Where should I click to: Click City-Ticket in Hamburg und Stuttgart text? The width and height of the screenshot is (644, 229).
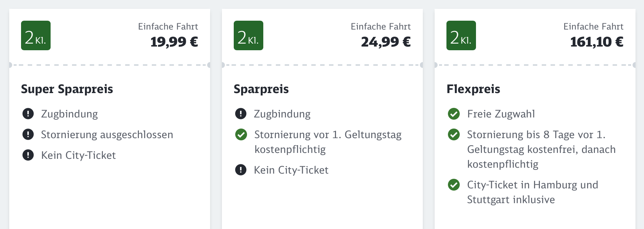(x=532, y=192)
